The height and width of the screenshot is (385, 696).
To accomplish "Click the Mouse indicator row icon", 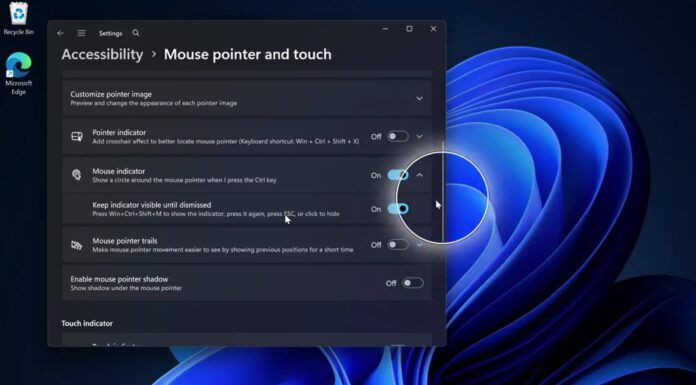I will (77, 175).
